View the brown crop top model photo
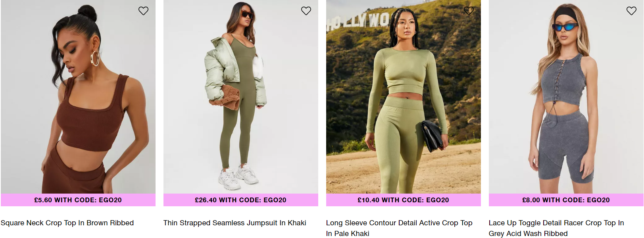This screenshot has height=238, width=644. point(78,97)
